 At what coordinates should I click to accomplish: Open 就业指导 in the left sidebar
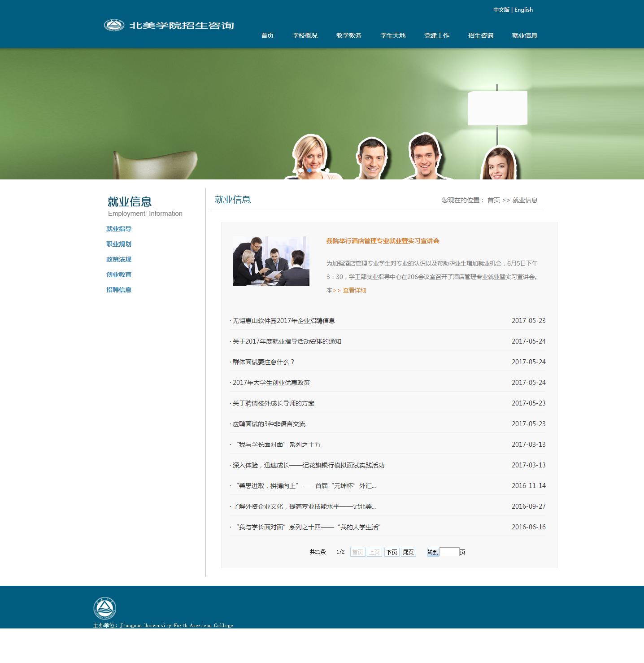pyautogui.click(x=119, y=229)
